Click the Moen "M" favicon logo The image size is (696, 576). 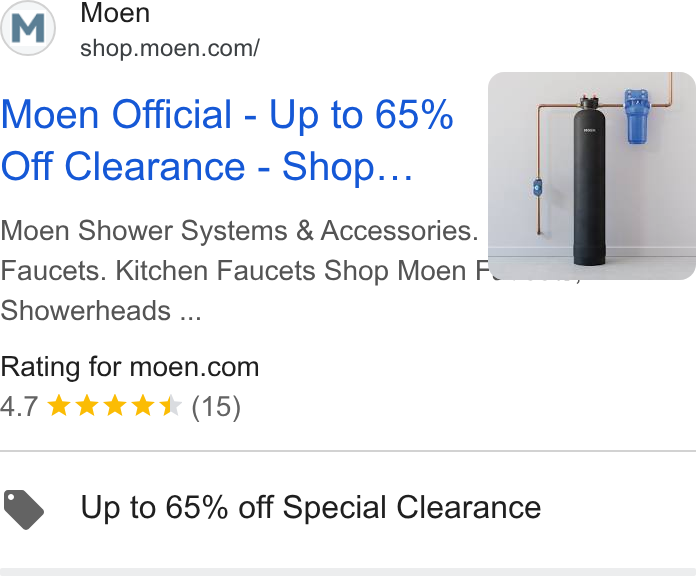click(28, 28)
